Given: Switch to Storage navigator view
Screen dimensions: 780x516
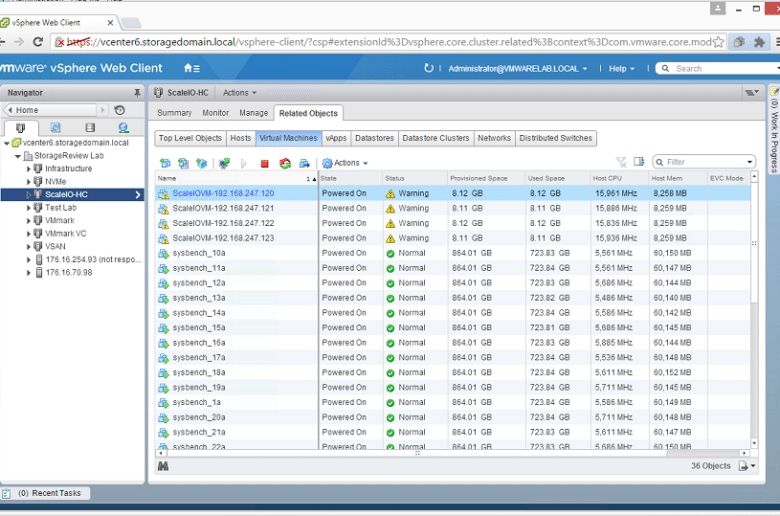Looking at the screenshot, I should click(x=90, y=128).
